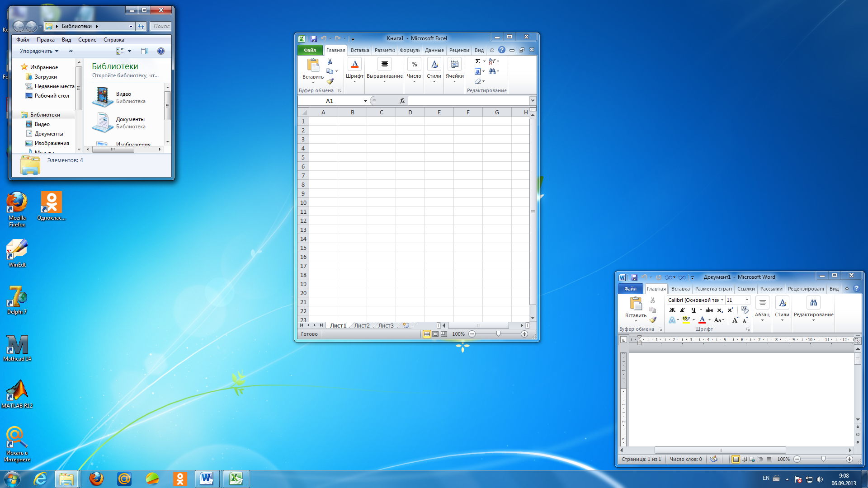
Task: Click the Help icon in Explorer toolbar
Action: tap(161, 51)
